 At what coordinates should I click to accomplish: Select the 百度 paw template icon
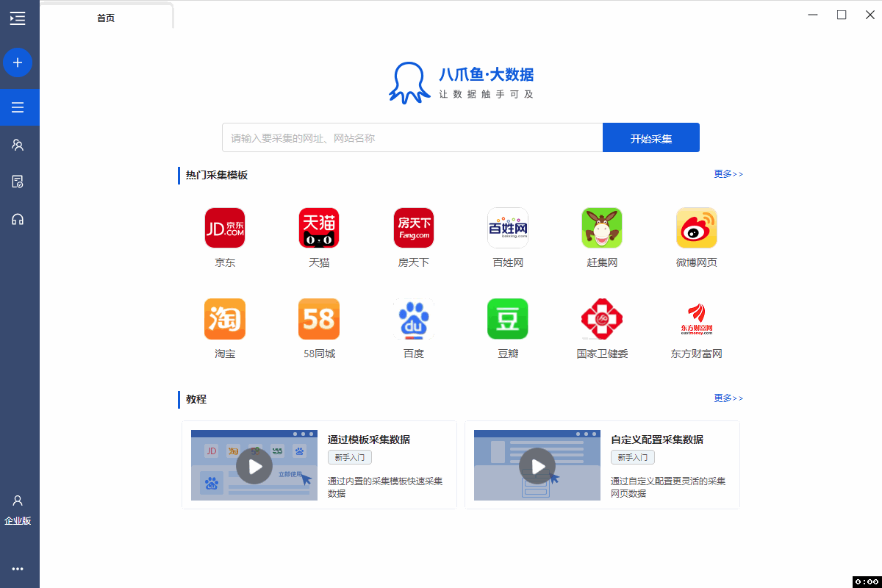pos(414,319)
